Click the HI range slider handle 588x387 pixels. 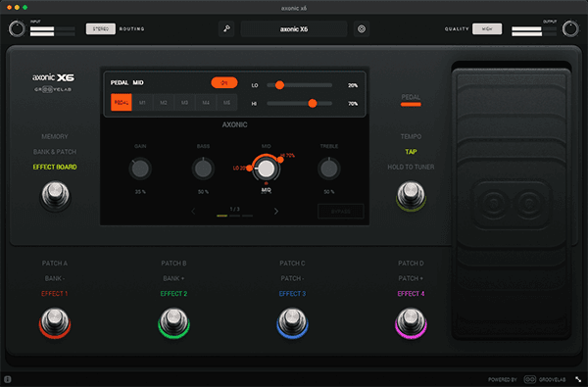coord(312,103)
